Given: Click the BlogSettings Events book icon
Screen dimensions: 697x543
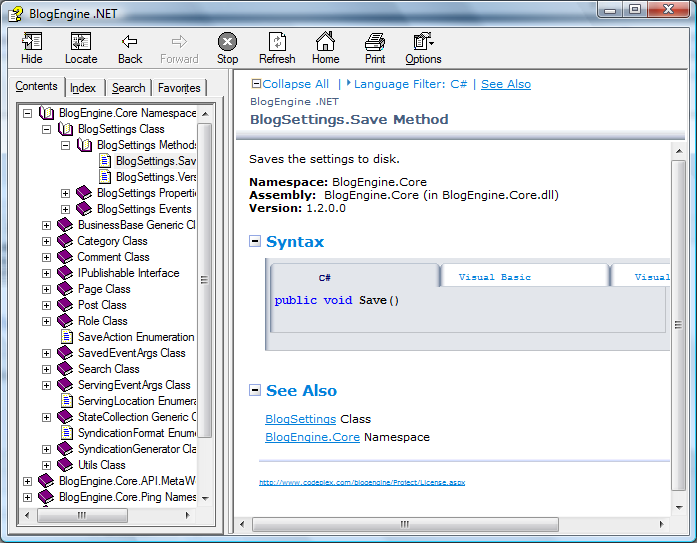Looking at the screenshot, I should tap(84, 209).
